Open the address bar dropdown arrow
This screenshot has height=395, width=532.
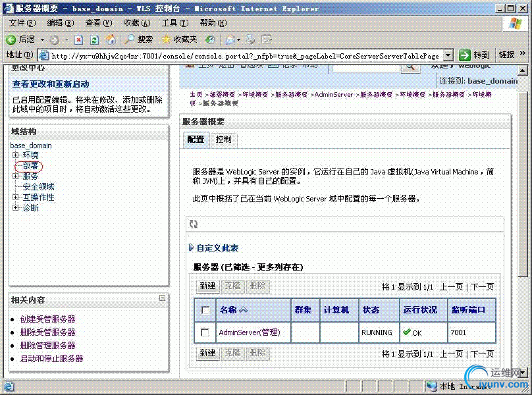point(448,55)
